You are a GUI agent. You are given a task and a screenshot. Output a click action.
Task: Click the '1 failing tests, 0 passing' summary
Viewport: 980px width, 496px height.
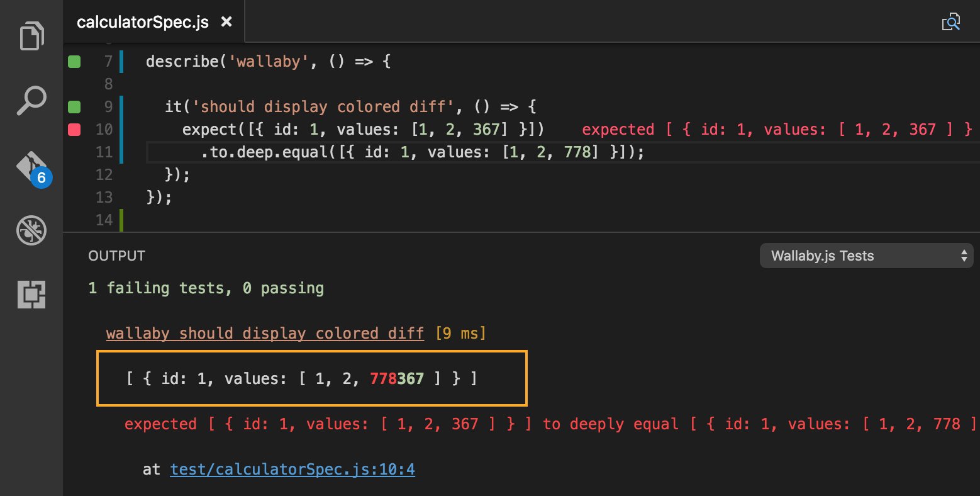coord(206,288)
